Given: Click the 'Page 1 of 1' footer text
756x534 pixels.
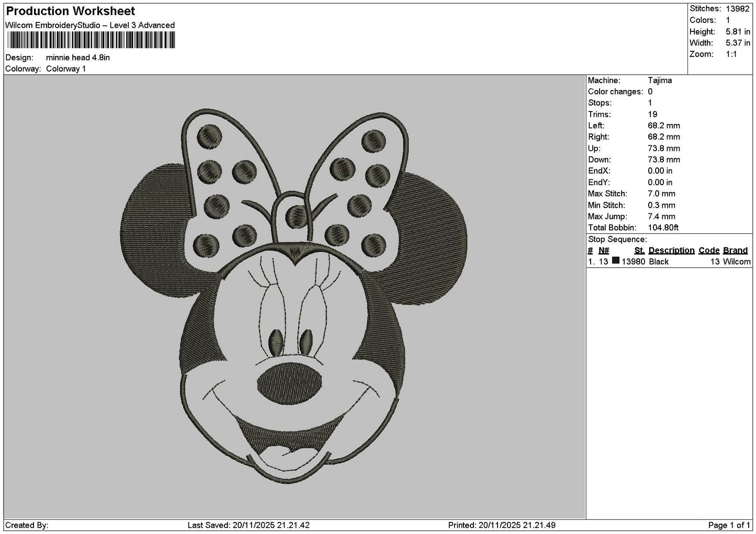Looking at the screenshot, I should coord(729,525).
